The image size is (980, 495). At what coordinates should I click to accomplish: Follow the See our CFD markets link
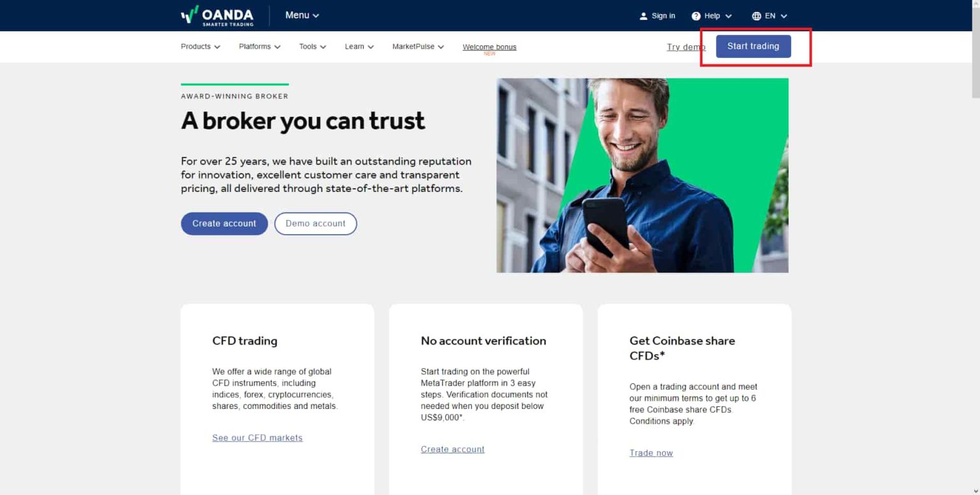point(257,438)
